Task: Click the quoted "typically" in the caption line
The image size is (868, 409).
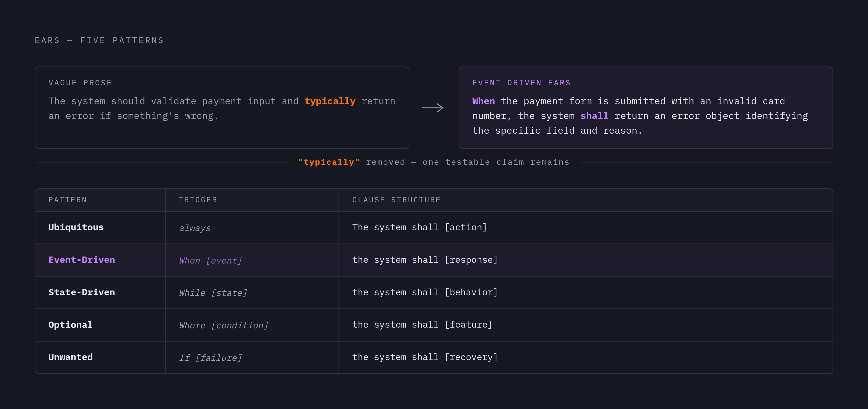Action: tap(329, 162)
